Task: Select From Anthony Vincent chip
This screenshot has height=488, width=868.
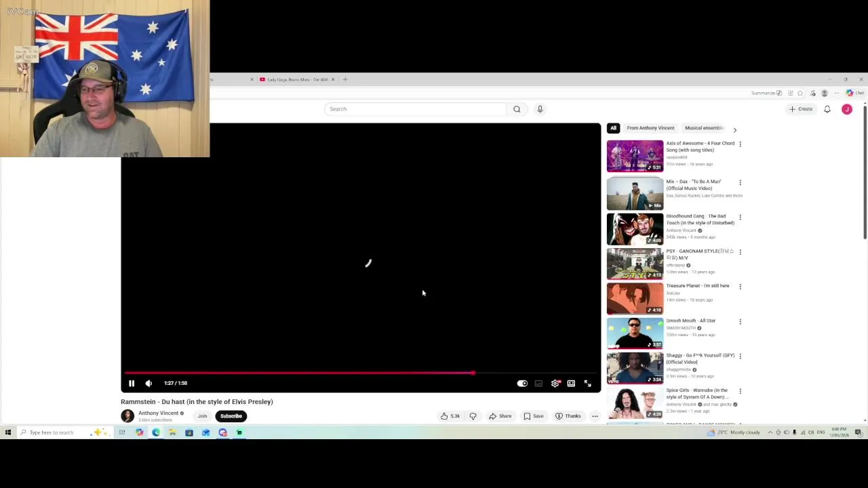Action: [650, 128]
